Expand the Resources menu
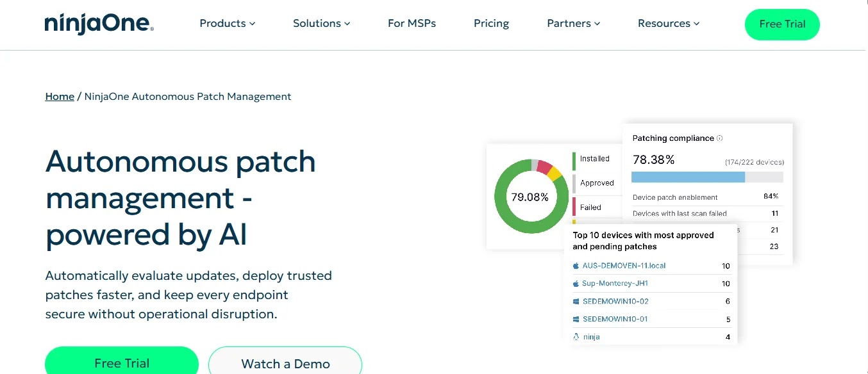This screenshot has height=374, width=868. coord(669,23)
